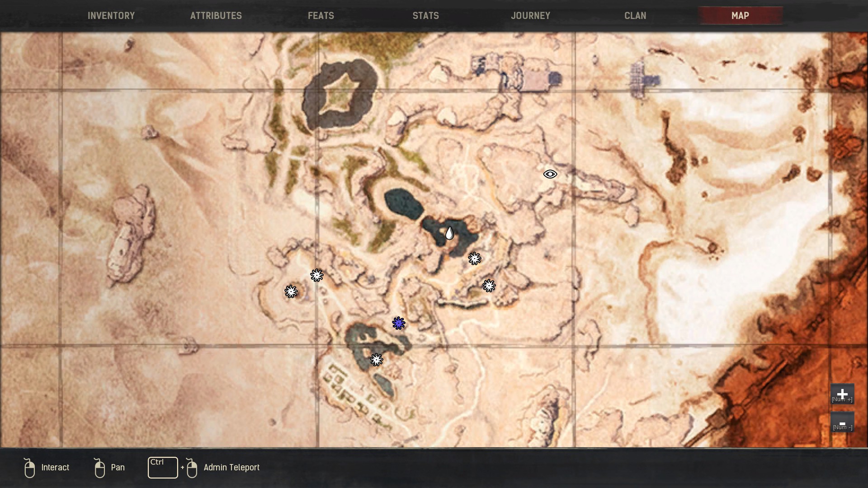
Task: Click the blue starburst map marker
Action: click(x=398, y=323)
